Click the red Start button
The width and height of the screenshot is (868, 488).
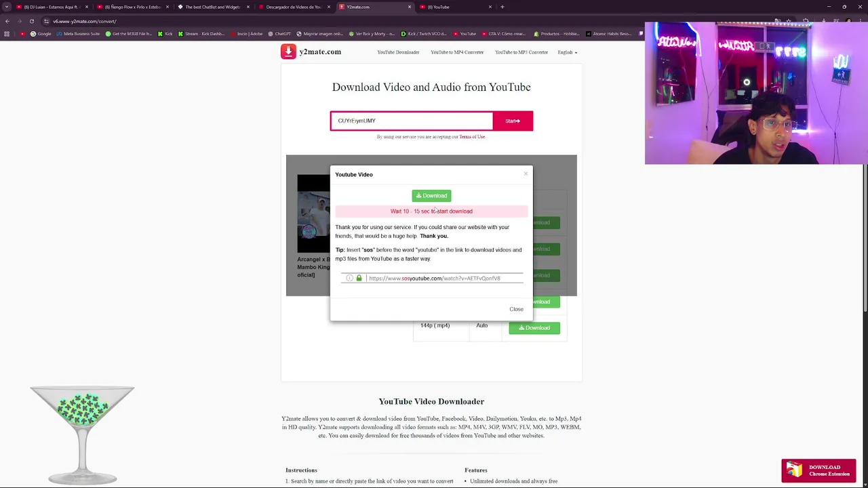[x=513, y=121]
